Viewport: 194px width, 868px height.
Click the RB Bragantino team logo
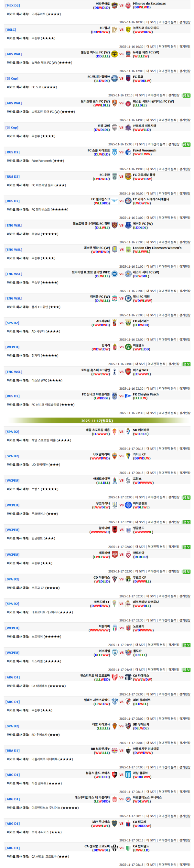point(114,751)
